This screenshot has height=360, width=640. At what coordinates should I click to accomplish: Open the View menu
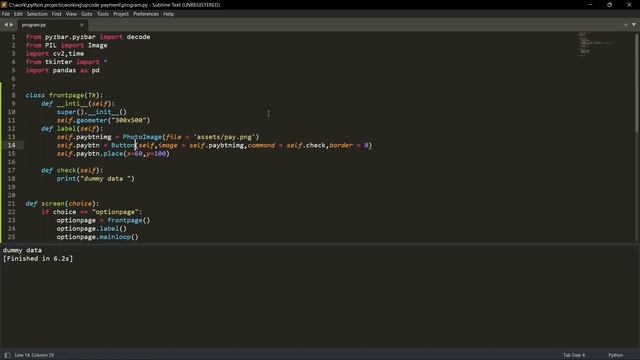(71, 14)
